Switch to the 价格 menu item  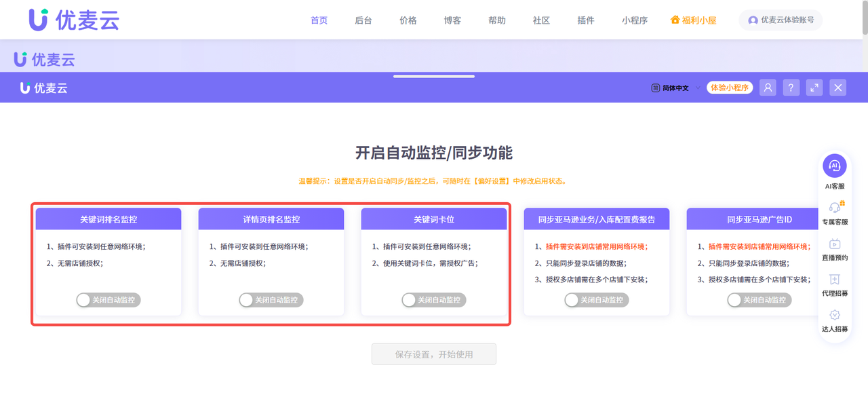408,20
